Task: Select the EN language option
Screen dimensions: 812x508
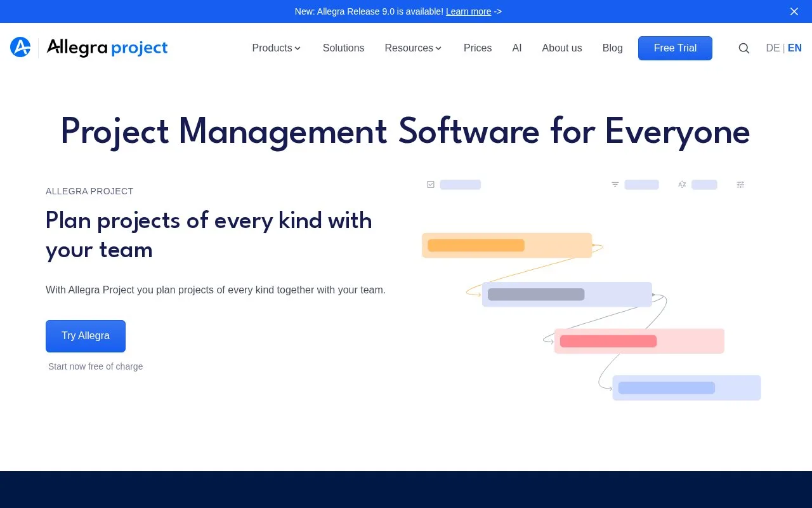Action: tap(794, 48)
